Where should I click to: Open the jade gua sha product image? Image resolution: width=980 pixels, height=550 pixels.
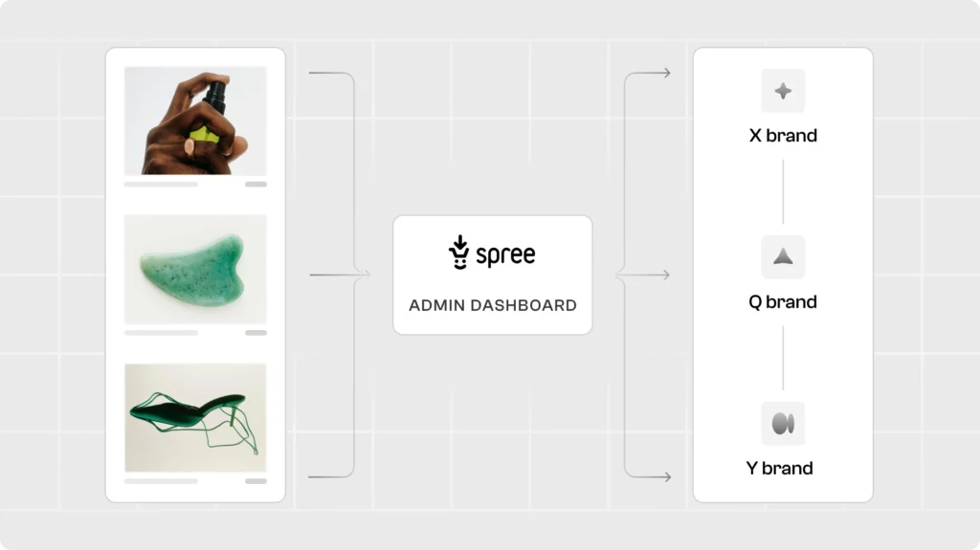pos(195,269)
